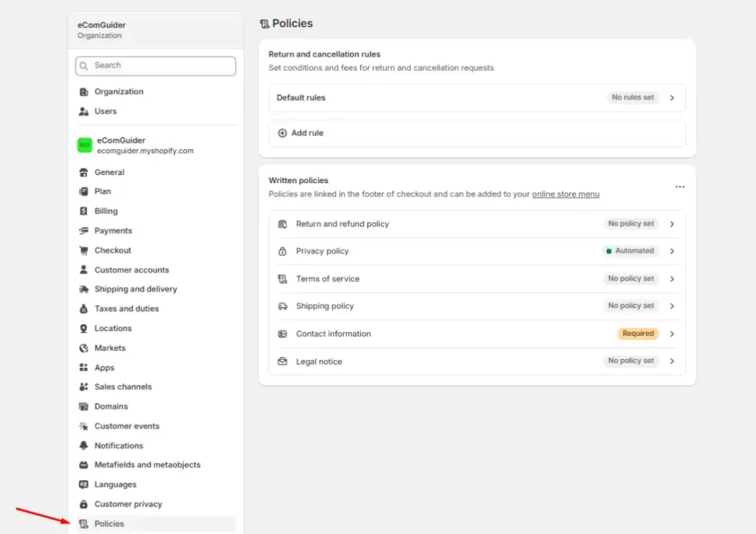Click Return and refund policy row icon
Image resolution: width=756 pixels, height=534 pixels.
(x=283, y=225)
